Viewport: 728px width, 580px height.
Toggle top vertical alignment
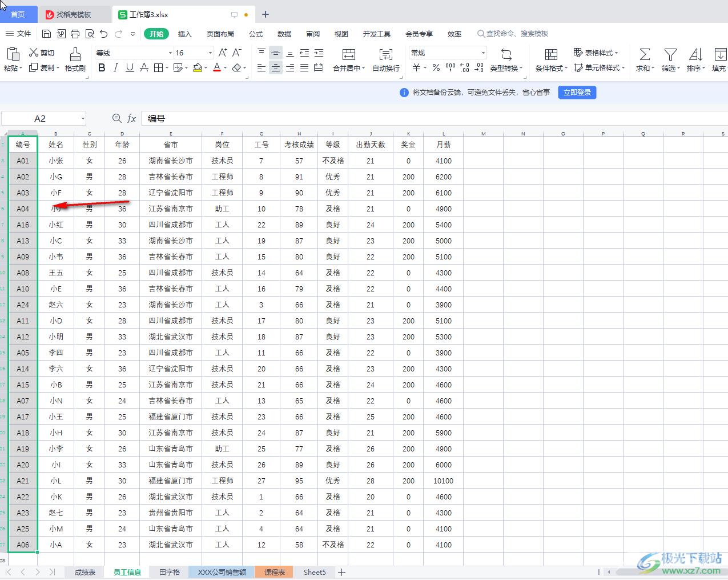pyautogui.click(x=262, y=53)
